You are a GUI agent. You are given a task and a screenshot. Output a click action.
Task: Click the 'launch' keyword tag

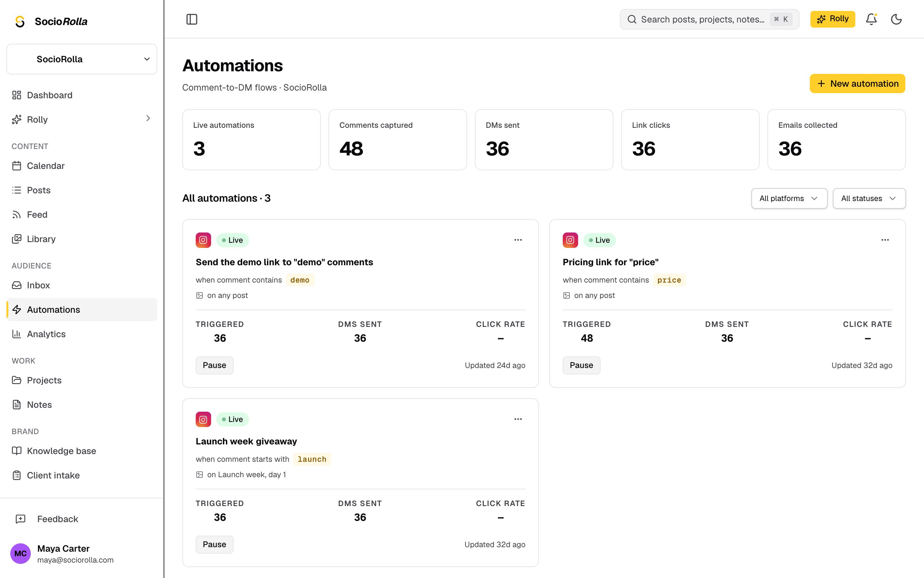coord(312,459)
